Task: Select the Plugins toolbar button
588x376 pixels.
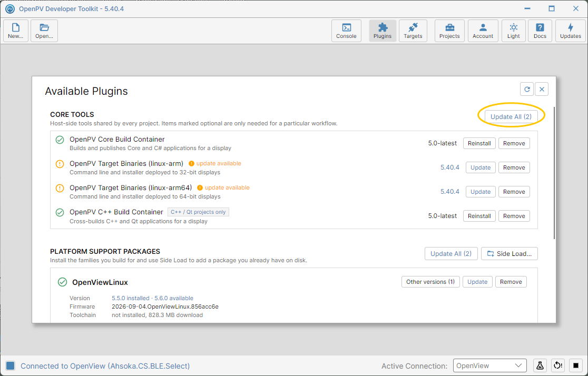Action: coord(383,31)
